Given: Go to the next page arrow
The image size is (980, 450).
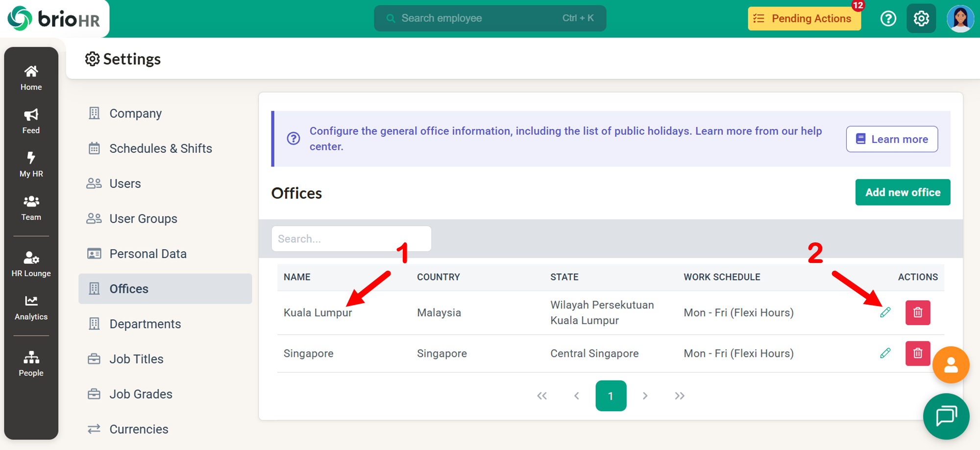Looking at the screenshot, I should click(645, 396).
